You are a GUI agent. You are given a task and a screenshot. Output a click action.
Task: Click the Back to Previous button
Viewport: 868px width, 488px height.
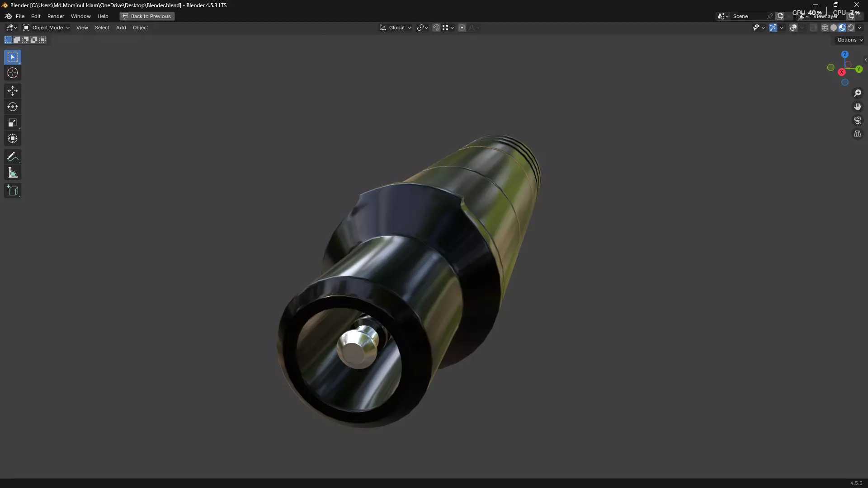point(147,16)
